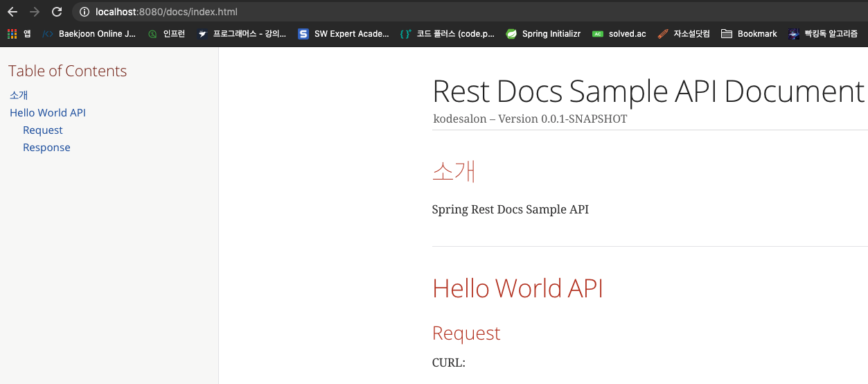Open the Bookmark folder icon
This screenshot has width=868, height=384.
[x=727, y=33]
